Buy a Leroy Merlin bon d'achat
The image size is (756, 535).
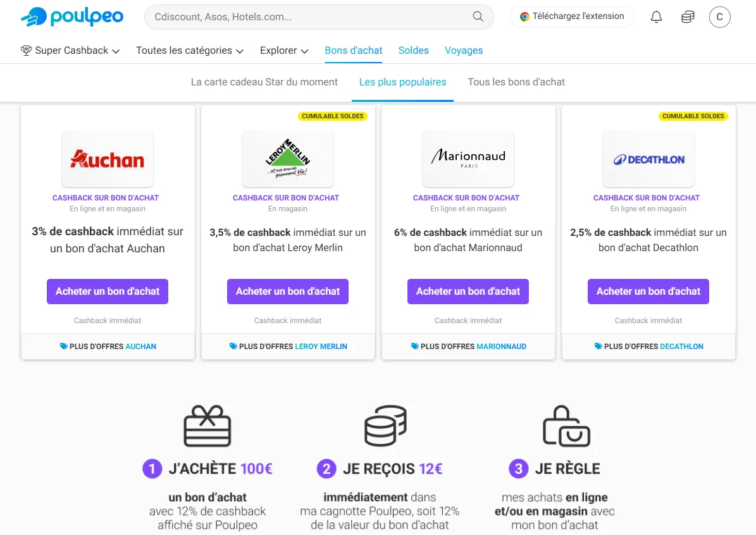288,291
